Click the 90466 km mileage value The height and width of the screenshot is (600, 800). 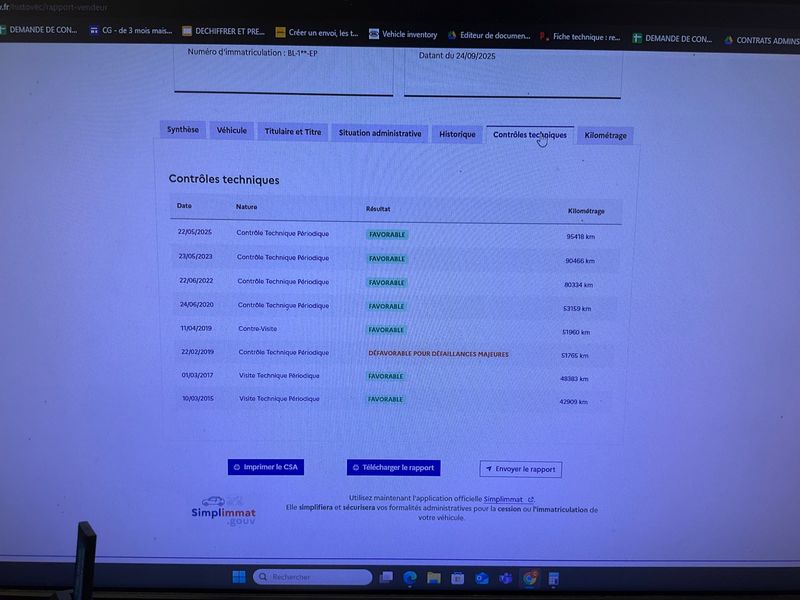click(x=580, y=261)
